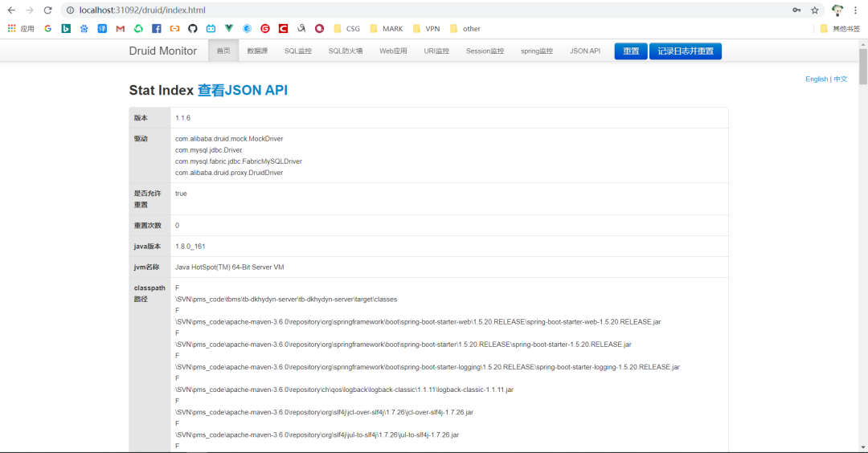Expand the other bookmark folder
Viewport: 868px width, 453px height.
coord(465,29)
